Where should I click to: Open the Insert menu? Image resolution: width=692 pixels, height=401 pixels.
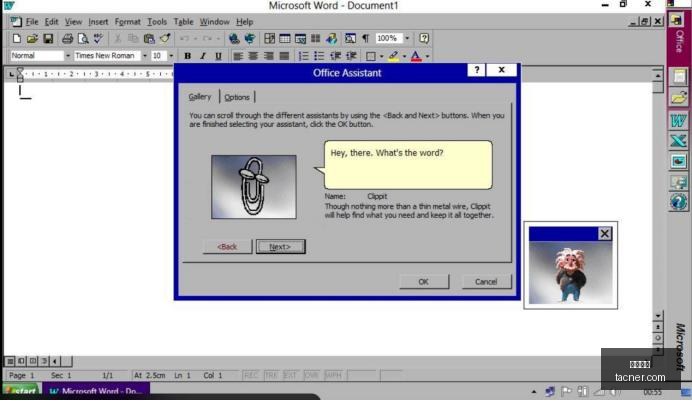[x=98, y=22]
